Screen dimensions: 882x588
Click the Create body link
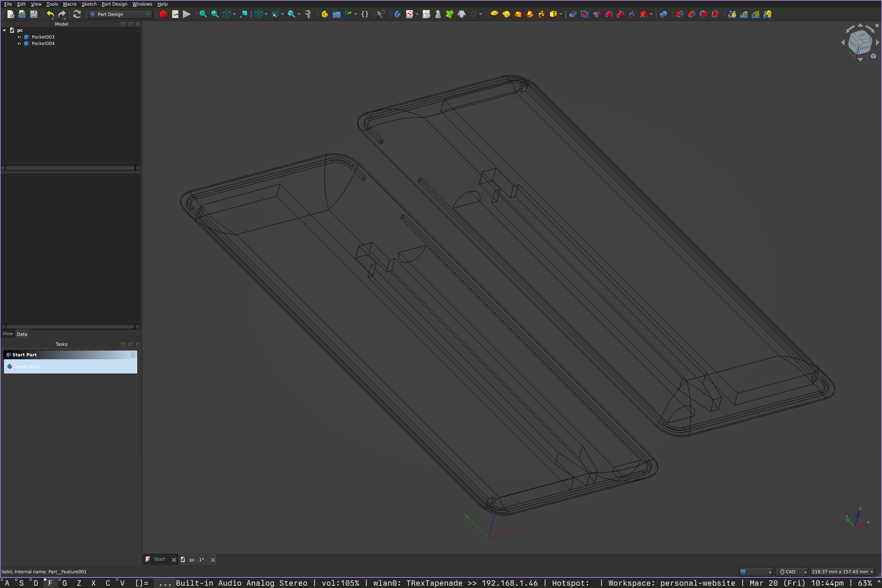coord(27,366)
